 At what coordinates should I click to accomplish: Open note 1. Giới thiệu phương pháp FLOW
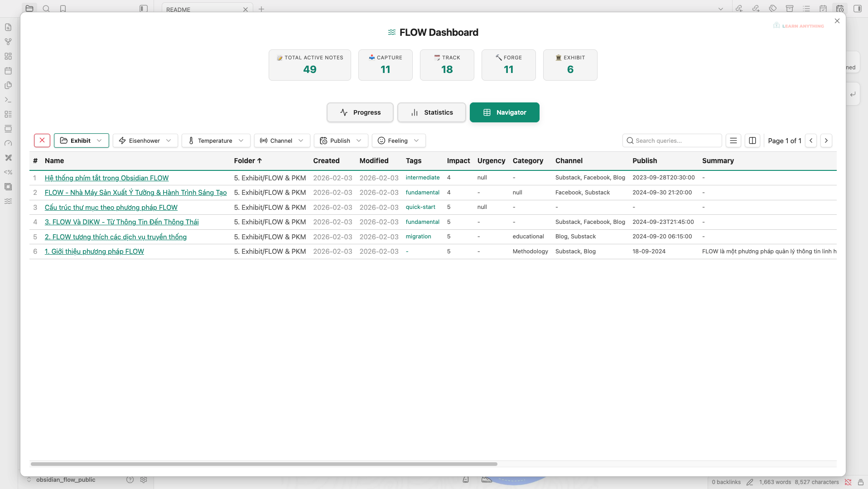94,251
